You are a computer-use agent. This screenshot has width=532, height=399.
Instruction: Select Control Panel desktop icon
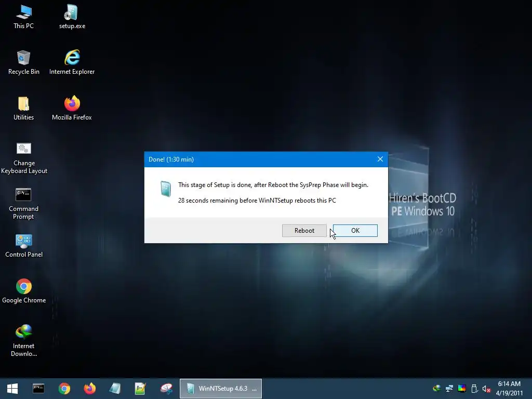(24, 246)
